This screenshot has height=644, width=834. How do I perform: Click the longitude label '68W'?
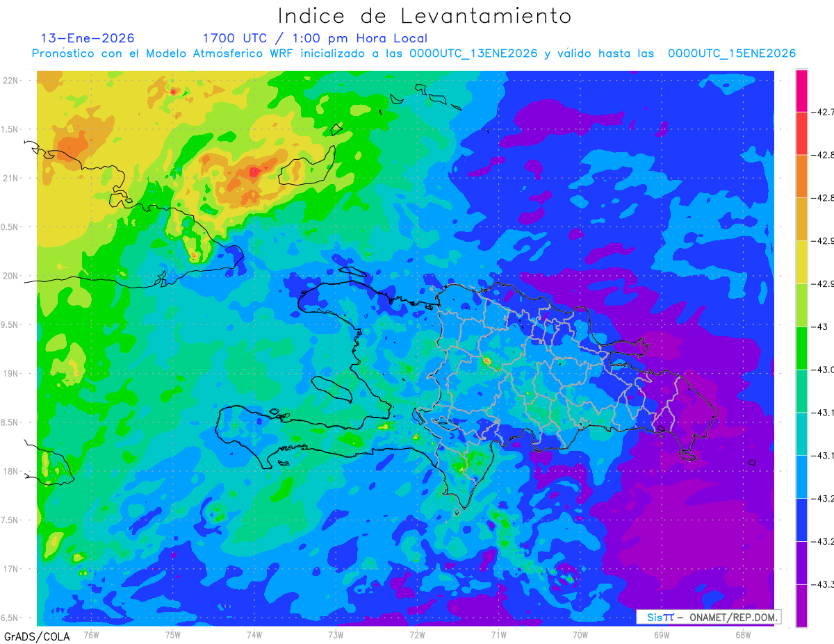[743, 634]
